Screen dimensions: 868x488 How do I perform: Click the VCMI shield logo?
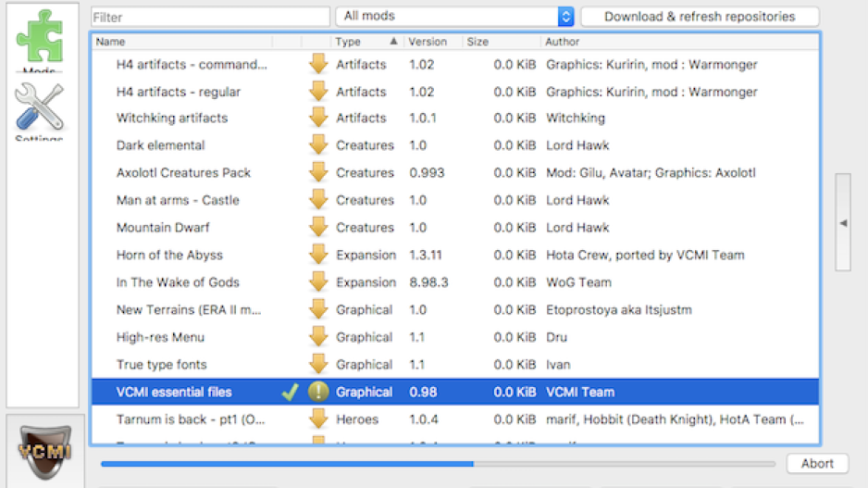(x=44, y=452)
